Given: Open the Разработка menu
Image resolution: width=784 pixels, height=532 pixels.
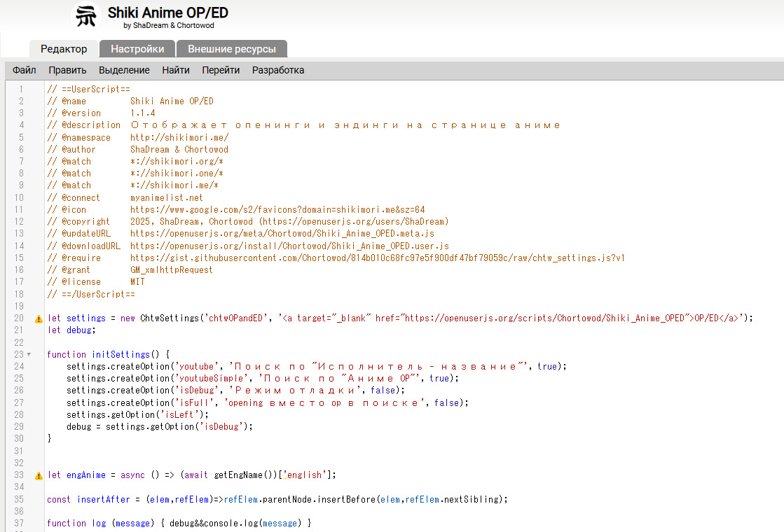Looking at the screenshot, I should [x=278, y=70].
